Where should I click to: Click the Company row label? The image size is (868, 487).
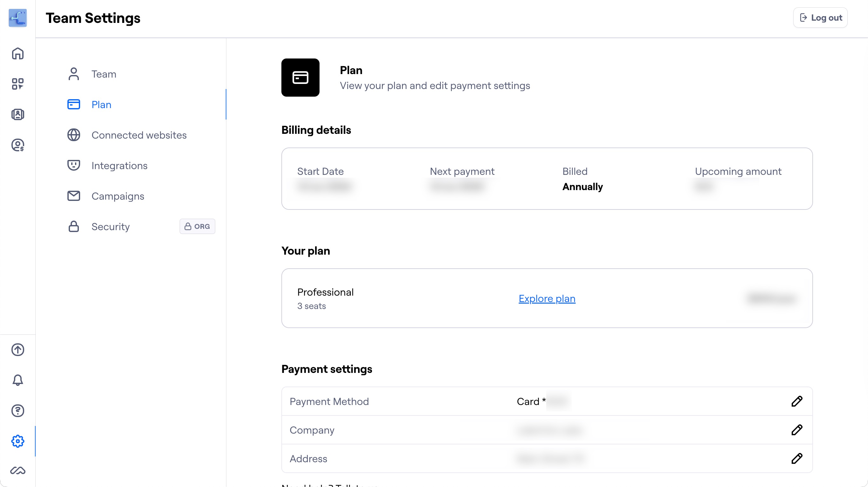tap(312, 430)
